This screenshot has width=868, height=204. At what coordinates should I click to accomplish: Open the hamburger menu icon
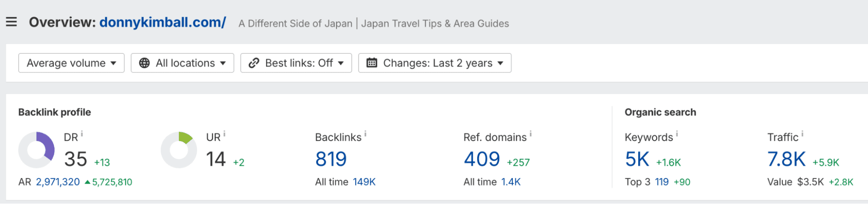point(11,22)
